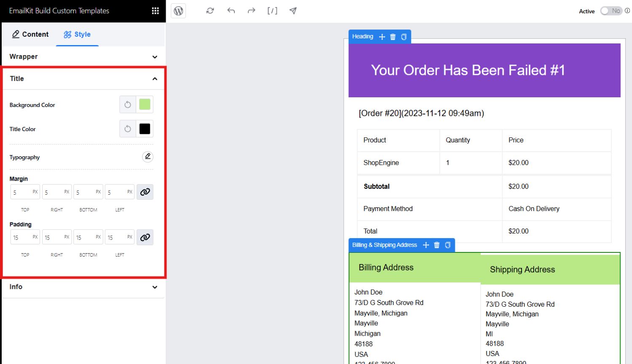Click the redo arrow icon
This screenshot has height=364, width=632.
(x=251, y=11)
